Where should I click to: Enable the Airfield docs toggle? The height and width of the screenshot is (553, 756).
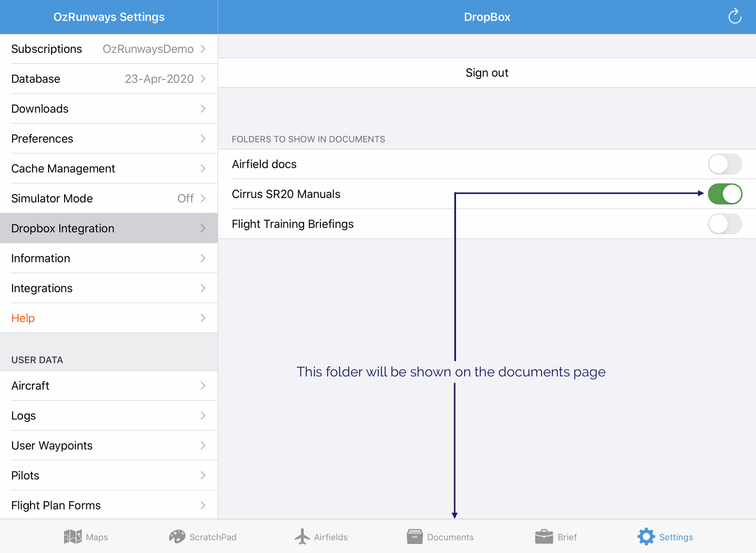pyautogui.click(x=725, y=164)
